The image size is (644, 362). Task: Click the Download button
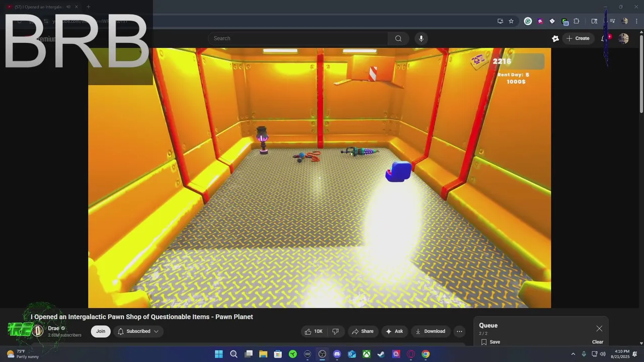(x=430, y=331)
